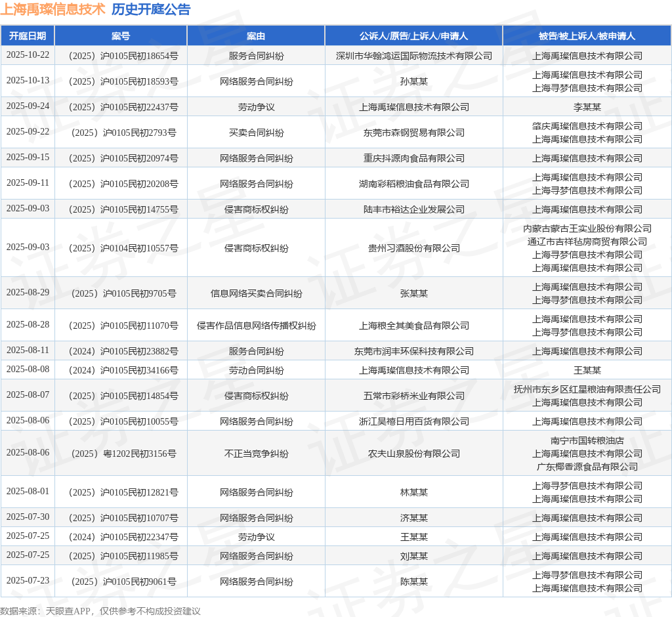Click cause '信息网络买卖合同纠纷'
Image resolution: width=672 pixels, height=617 pixels.
tap(257, 293)
